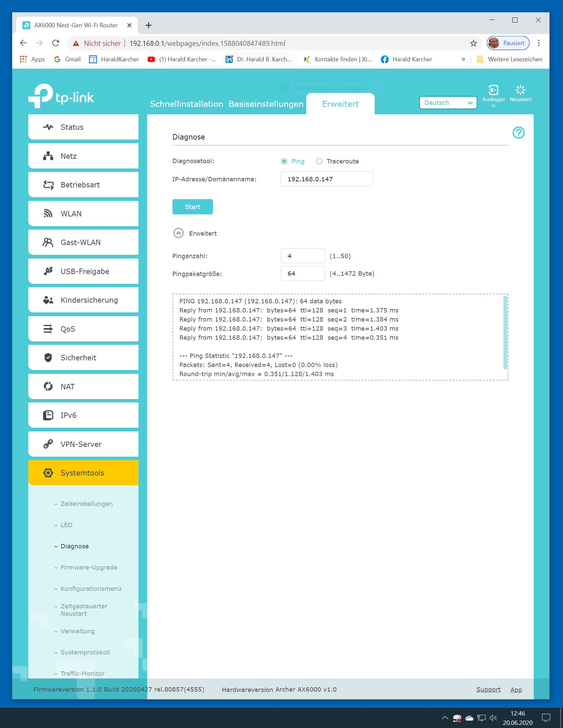Click the Neustart reboot icon
The width and height of the screenshot is (563, 728).
tap(521, 90)
